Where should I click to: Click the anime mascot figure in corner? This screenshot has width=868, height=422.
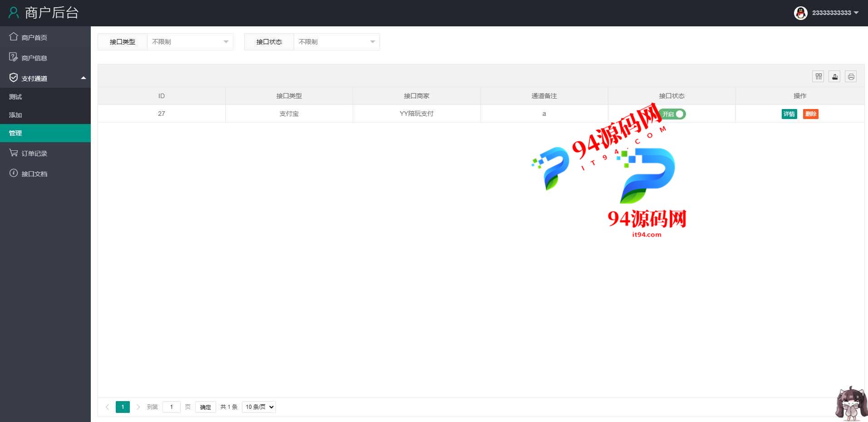click(851, 403)
